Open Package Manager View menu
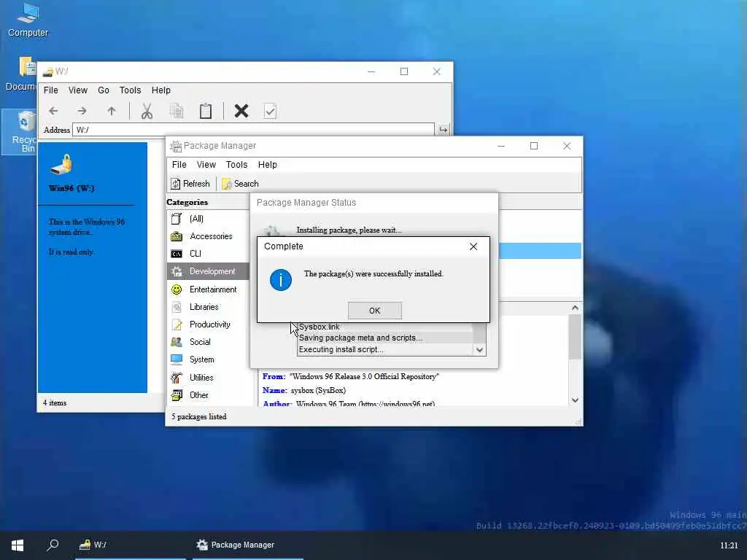This screenshot has width=747, height=560. (206, 164)
